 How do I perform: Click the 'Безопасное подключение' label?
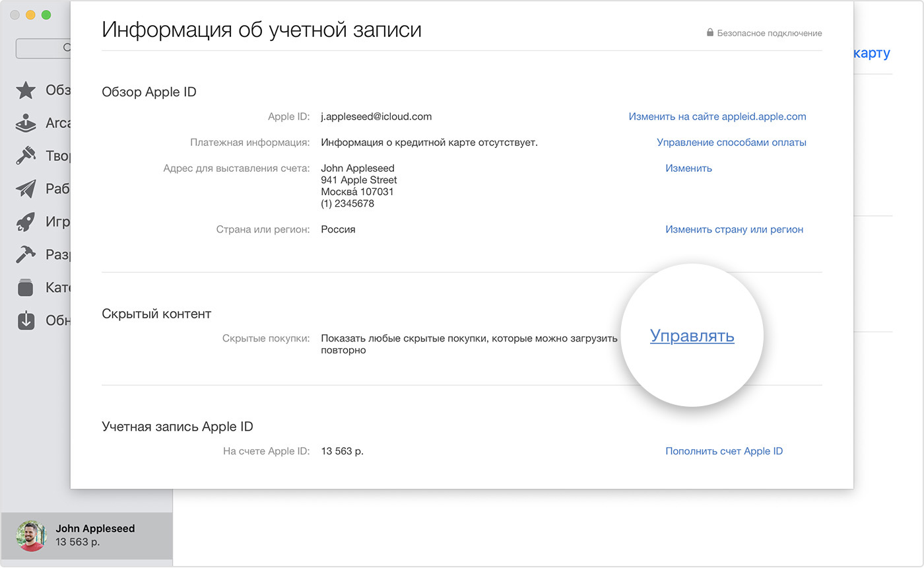click(x=770, y=33)
